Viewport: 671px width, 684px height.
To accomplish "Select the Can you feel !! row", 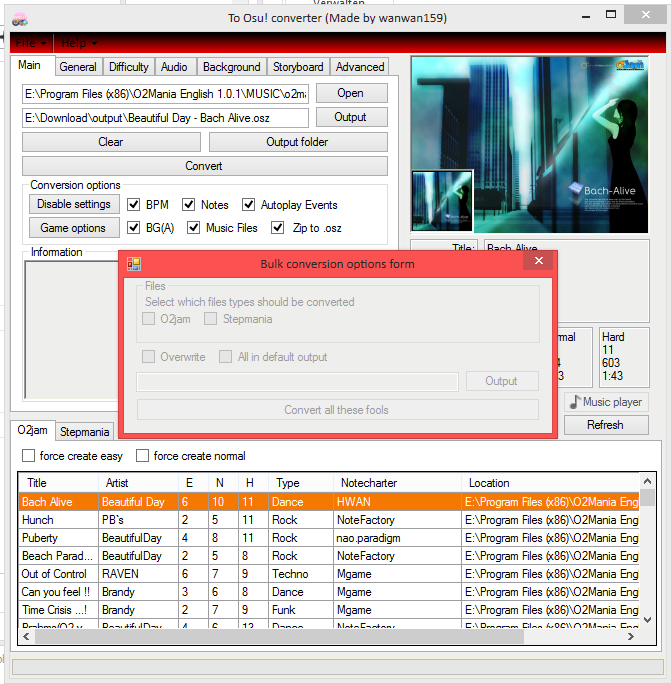I will (x=329, y=592).
